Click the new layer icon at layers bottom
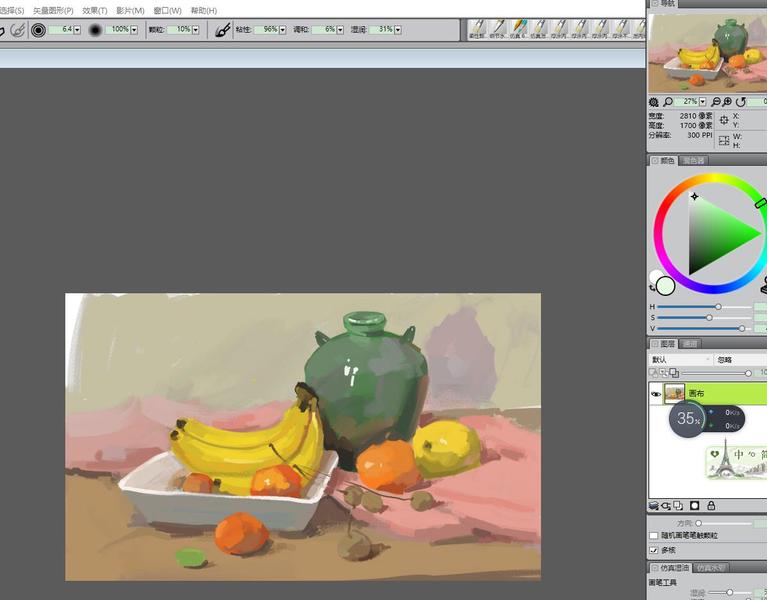This screenshot has width=767, height=600. point(678,506)
